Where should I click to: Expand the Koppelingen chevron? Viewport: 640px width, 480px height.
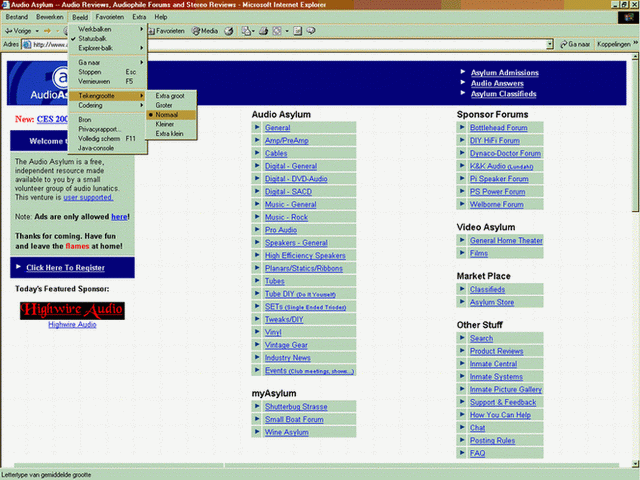click(636, 43)
